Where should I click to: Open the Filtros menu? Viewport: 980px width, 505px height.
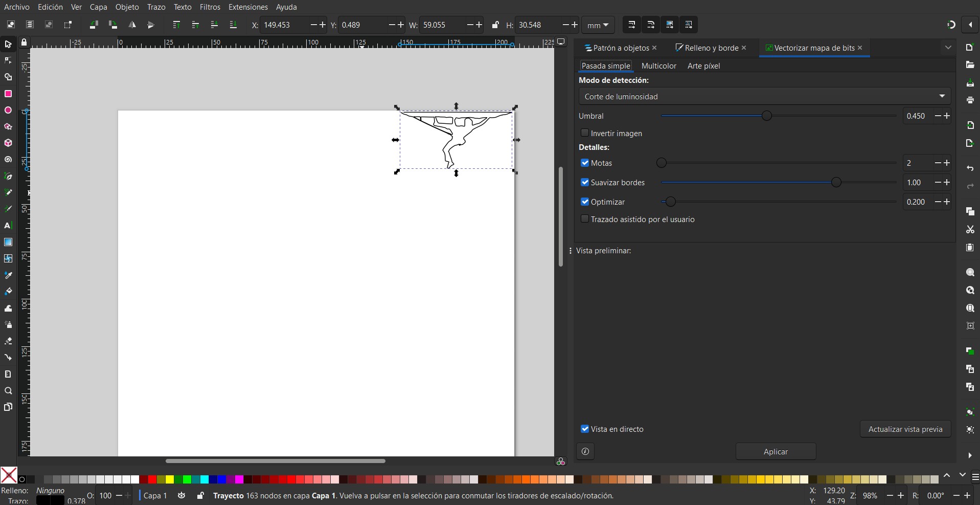[x=210, y=7]
